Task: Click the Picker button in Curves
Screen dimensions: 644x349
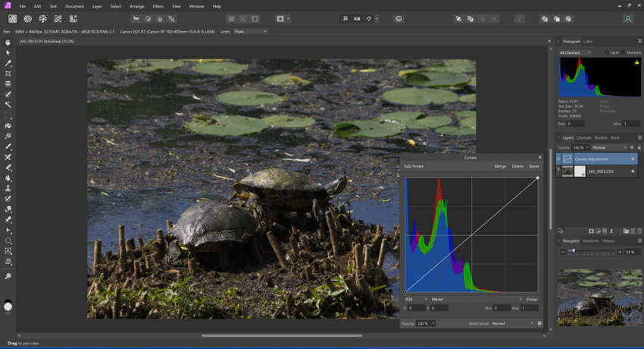Action: 532,299
